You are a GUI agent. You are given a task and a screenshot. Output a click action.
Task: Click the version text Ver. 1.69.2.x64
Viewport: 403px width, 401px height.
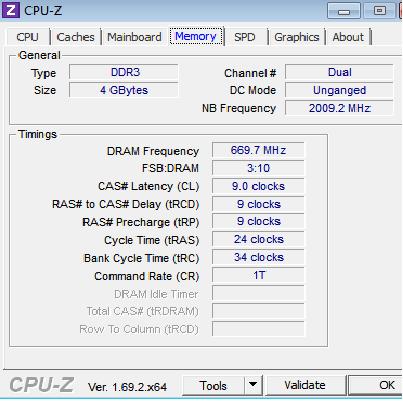tap(127, 387)
